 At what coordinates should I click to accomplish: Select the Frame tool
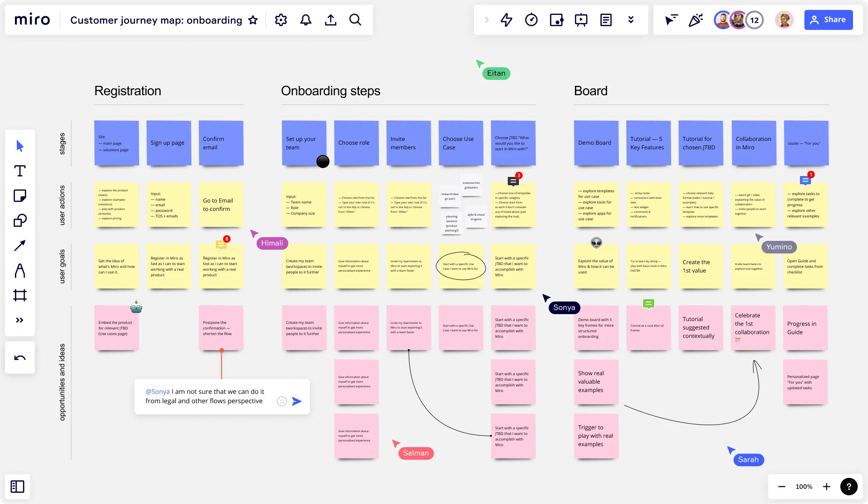[x=20, y=295]
